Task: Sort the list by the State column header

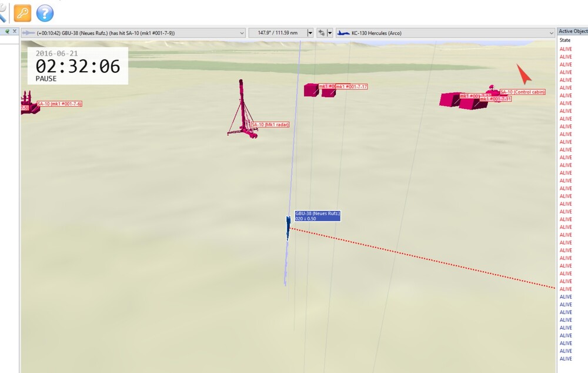Action: click(x=565, y=40)
